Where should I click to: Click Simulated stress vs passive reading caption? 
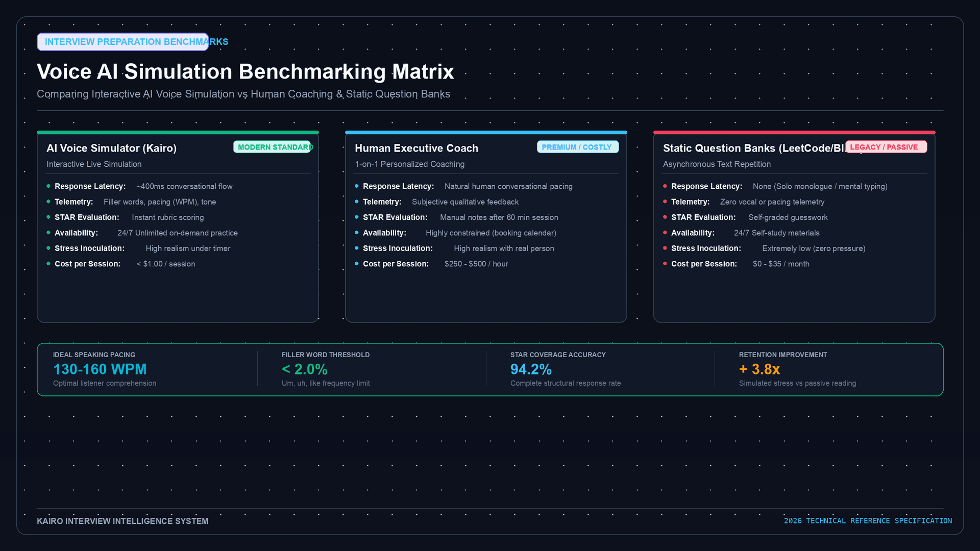coord(797,383)
